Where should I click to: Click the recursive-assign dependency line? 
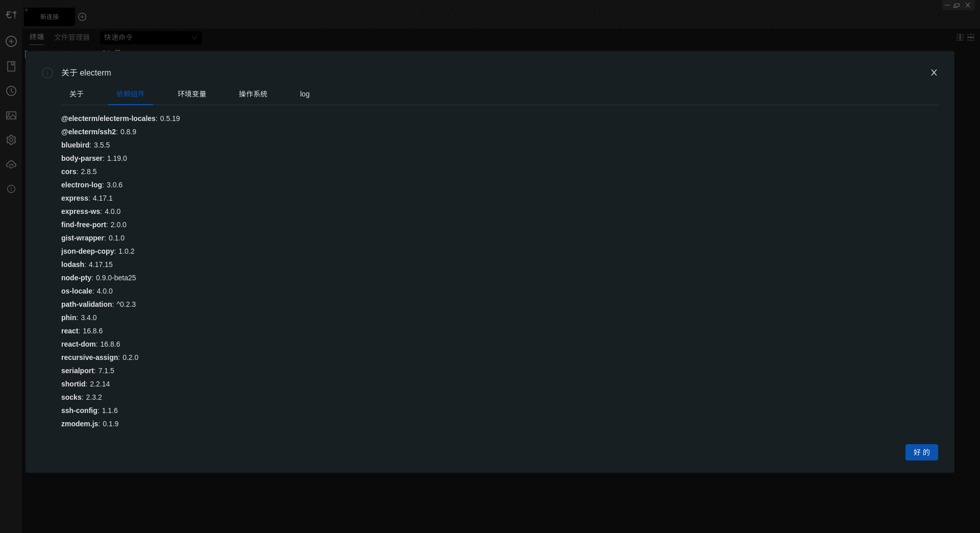(100, 357)
